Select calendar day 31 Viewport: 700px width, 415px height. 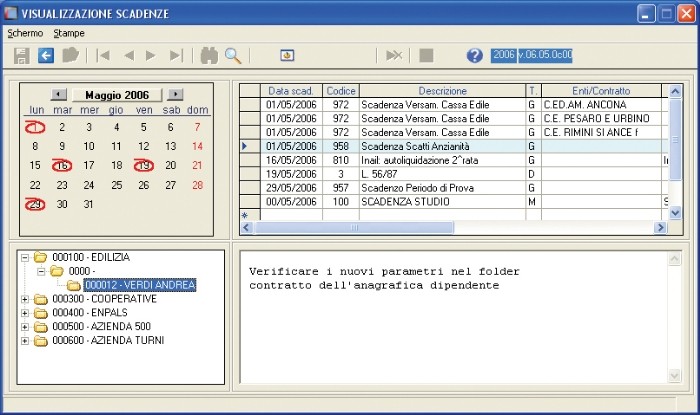[x=88, y=204]
